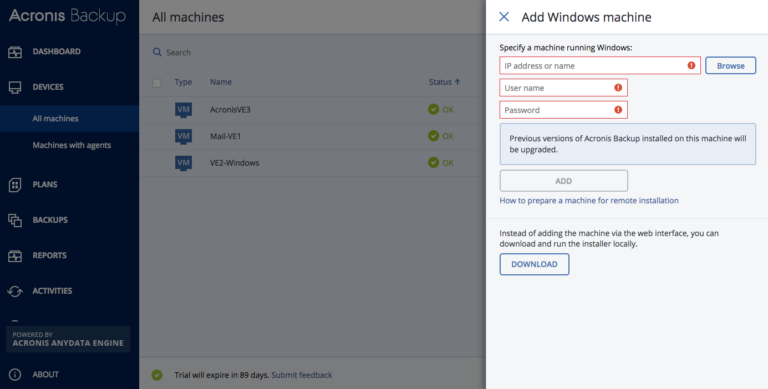Click error icon in IP address field

[692, 66]
